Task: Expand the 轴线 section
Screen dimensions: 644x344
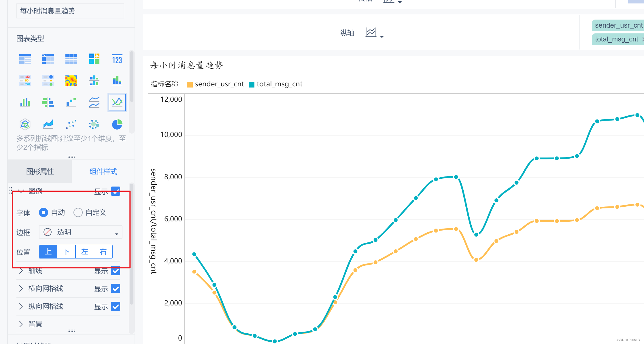Action: point(21,271)
